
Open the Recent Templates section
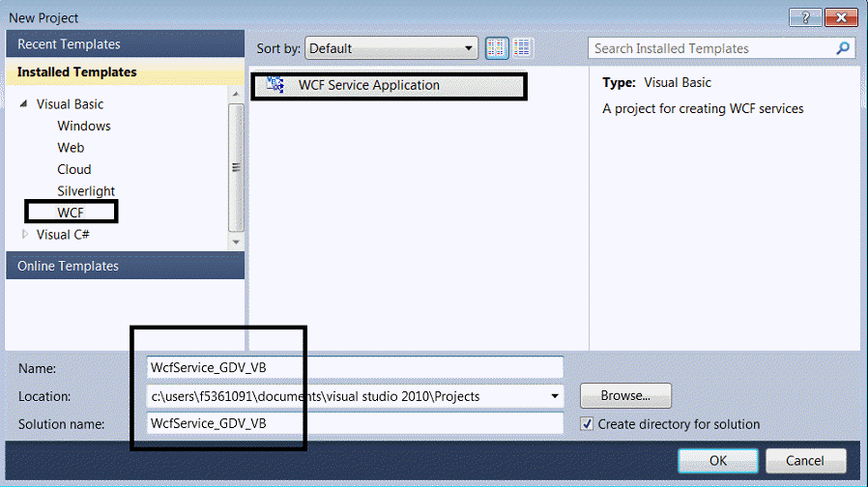tap(69, 44)
